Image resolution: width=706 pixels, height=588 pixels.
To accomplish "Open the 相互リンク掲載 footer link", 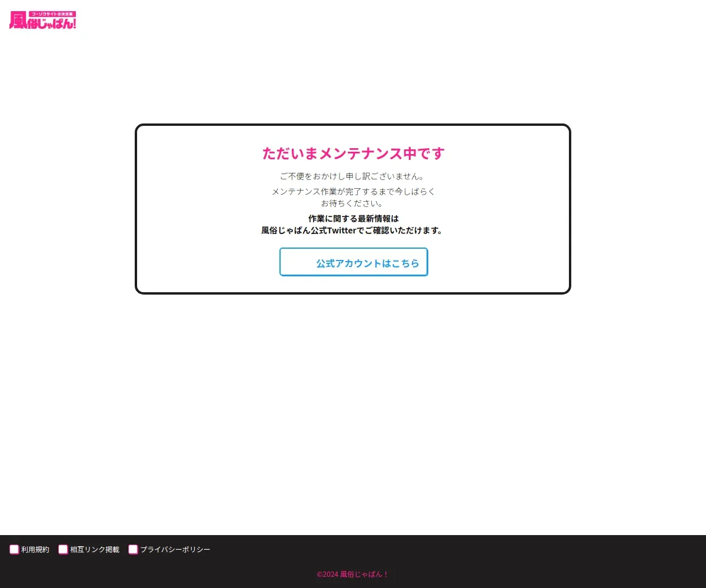I will (95, 550).
